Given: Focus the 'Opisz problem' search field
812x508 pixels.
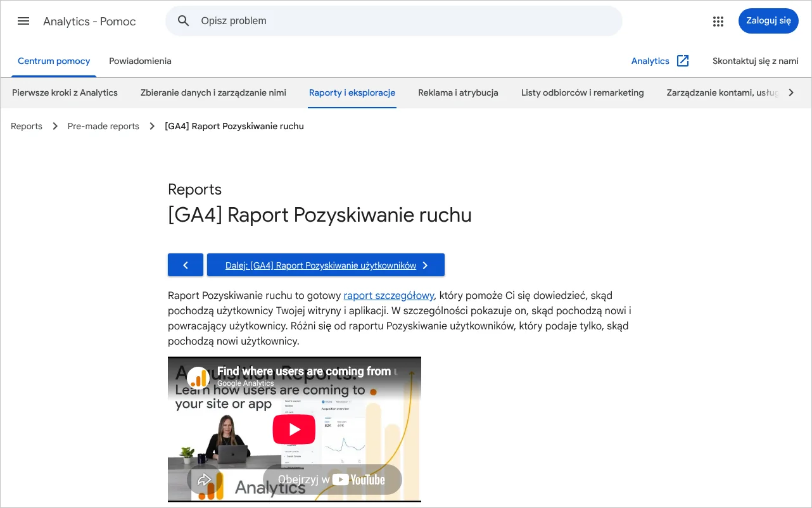Looking at the screenshot, I should (393, 21).
